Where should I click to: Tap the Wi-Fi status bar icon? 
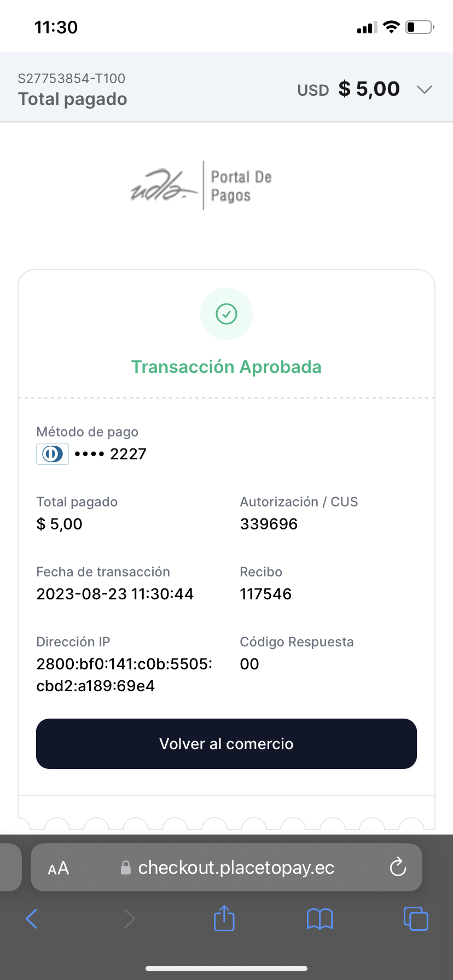click(391, 27)
